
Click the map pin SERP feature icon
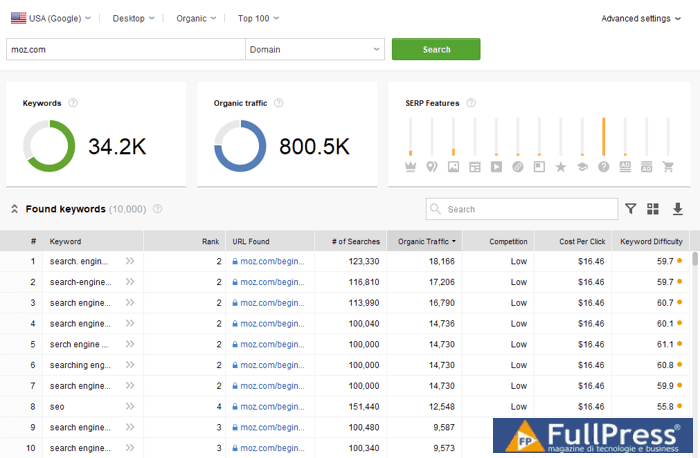click(432, 166)
